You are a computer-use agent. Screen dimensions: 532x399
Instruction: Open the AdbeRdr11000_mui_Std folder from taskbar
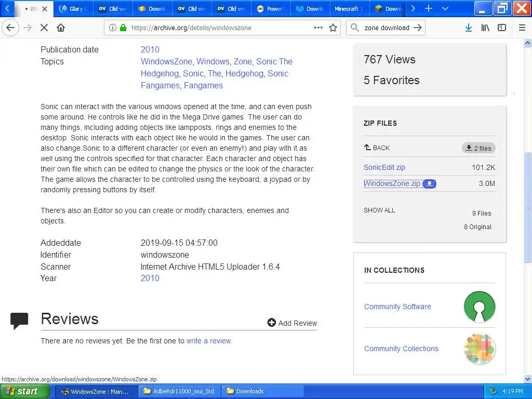179,392
